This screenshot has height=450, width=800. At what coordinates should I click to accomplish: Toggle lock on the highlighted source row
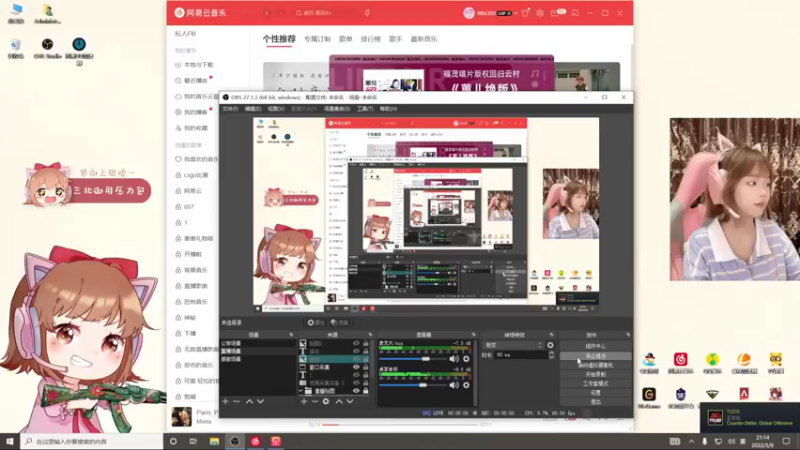(365, 359)
